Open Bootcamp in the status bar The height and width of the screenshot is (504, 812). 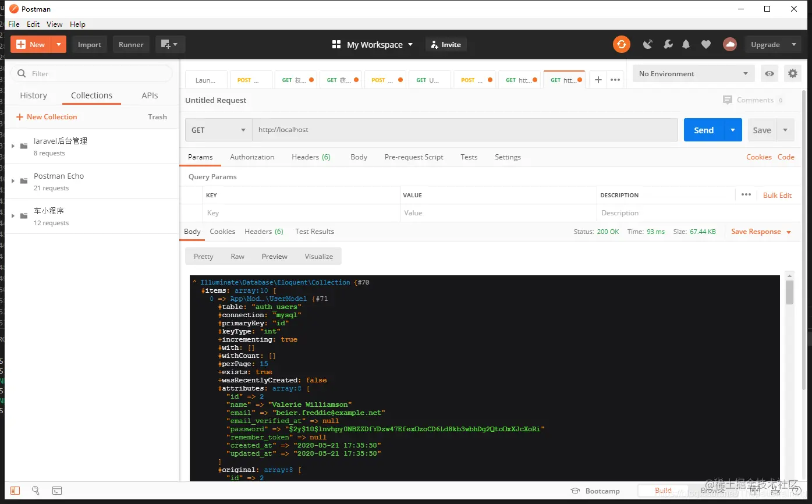coord(595,491)
